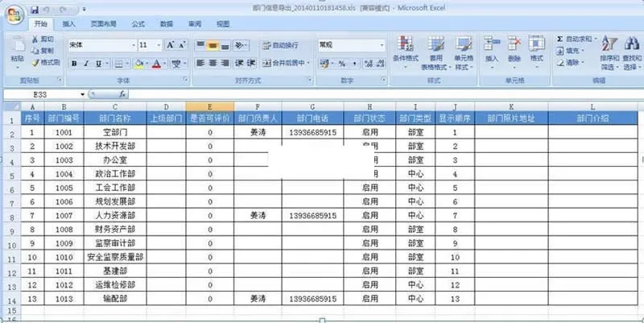The width and height of the screenshot is (644, 323).
Task: Apply percent style with % icon
Action: click(341, 64)
